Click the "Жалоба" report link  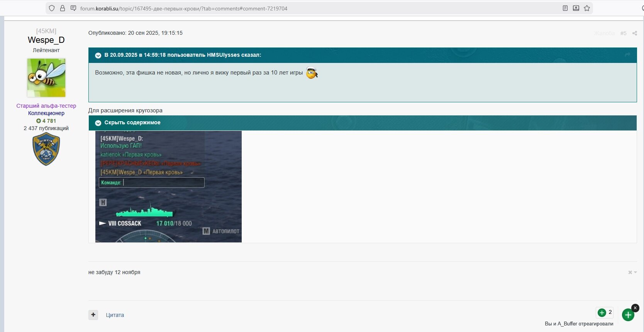(x=604, y=33)
